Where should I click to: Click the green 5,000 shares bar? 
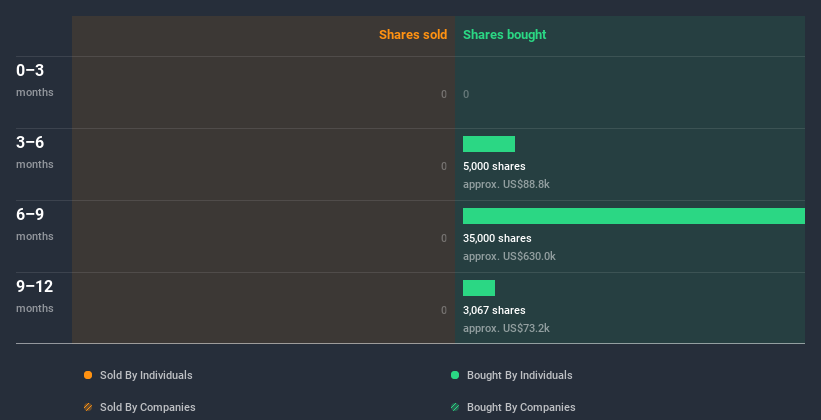tap(489, 144)
